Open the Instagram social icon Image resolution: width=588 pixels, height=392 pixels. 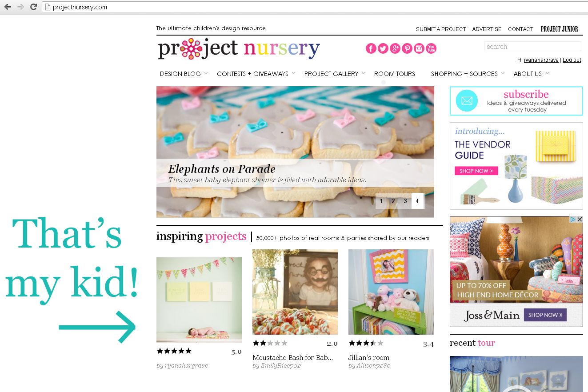(419, 48)
